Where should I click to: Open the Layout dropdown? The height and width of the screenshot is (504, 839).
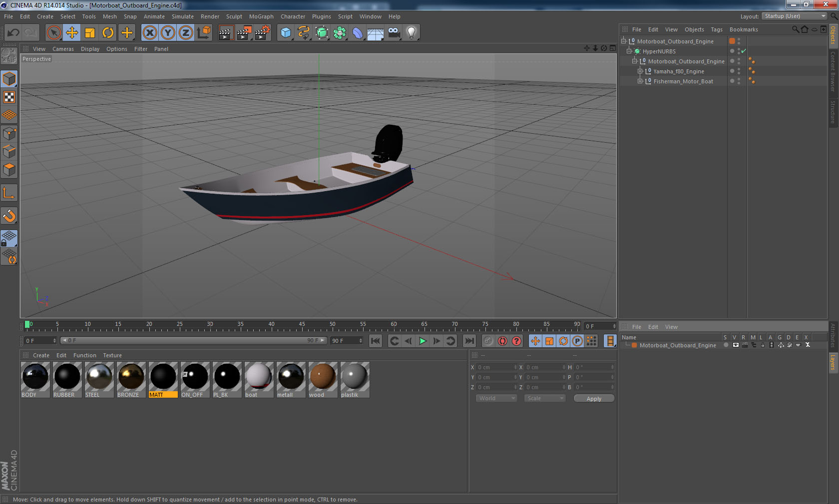click(795, 16)
